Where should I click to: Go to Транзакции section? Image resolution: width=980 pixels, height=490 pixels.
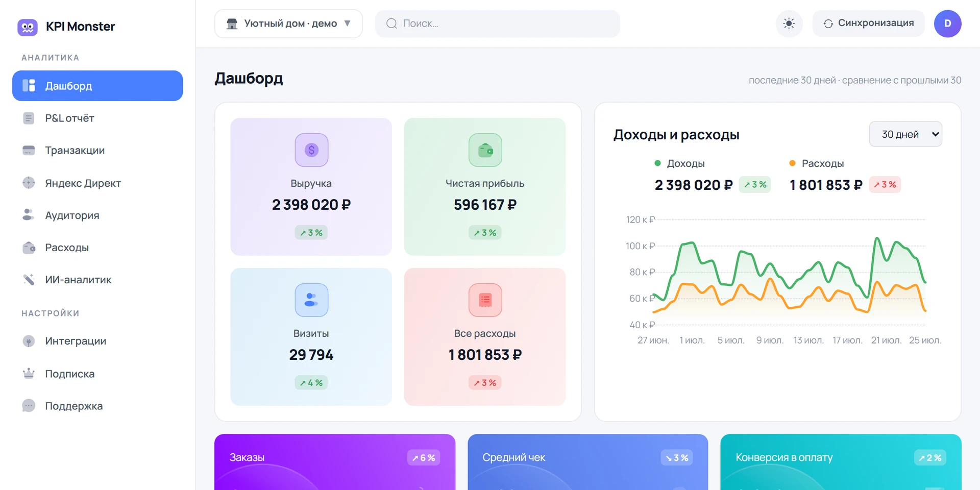coord(97,151)
